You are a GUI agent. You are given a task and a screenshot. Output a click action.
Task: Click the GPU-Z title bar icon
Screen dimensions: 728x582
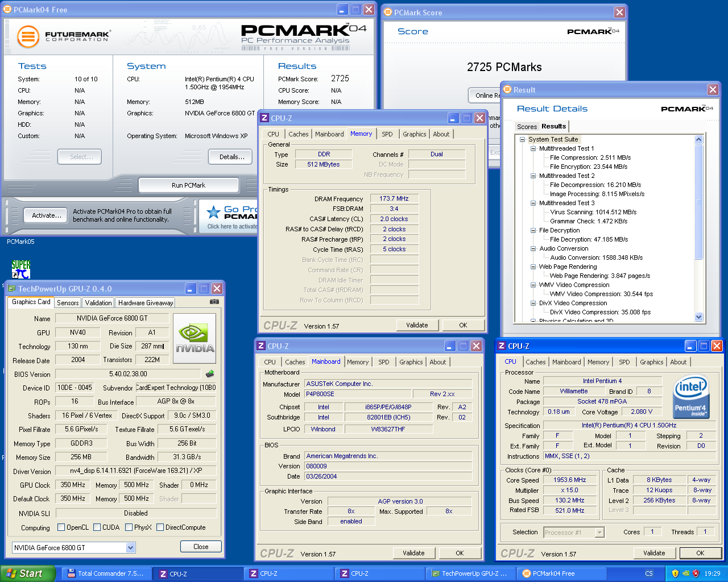pos(12,289)
